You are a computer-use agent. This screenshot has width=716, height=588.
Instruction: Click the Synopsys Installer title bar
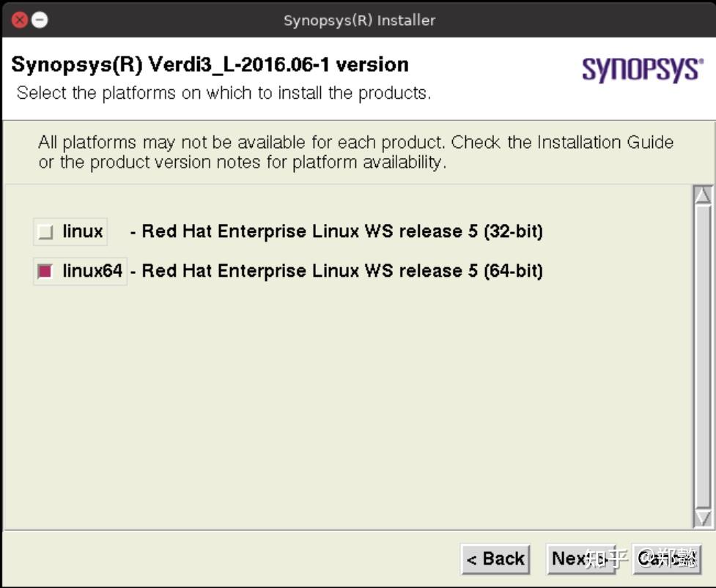pyautogui.click(x=358, y=20)
